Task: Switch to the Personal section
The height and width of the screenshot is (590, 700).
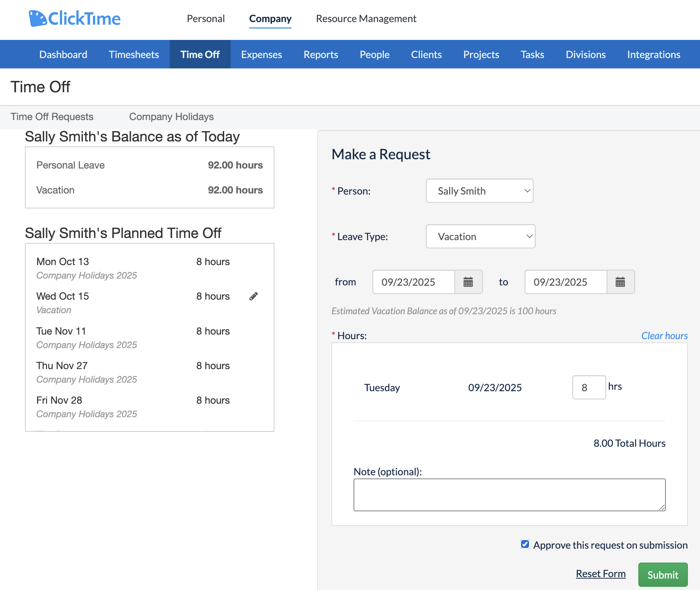Action: click(206, 19)
